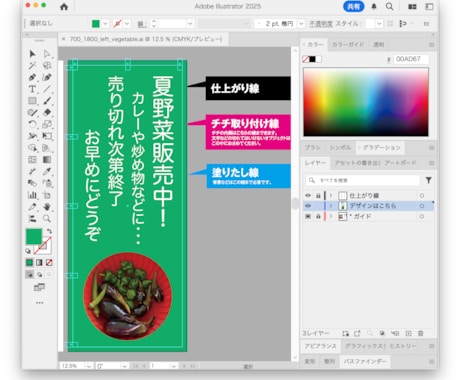Select the Zoom magnifier tool in toolbar

point(47,219)
